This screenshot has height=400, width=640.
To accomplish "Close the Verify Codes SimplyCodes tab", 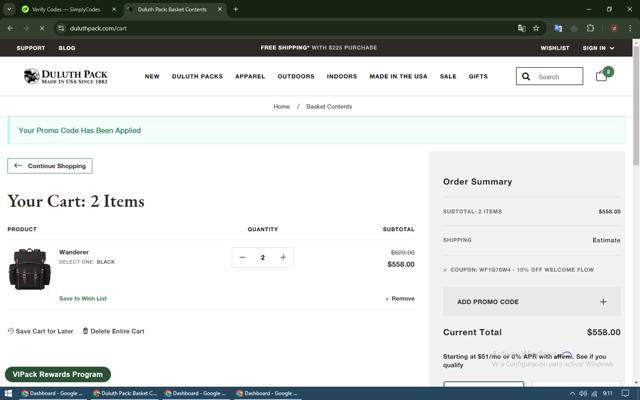I will click(114, 9).
